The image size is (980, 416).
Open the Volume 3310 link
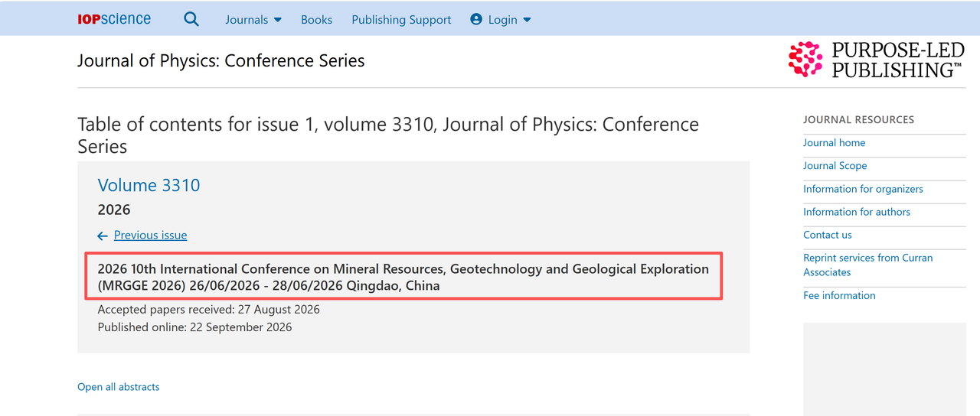click(x=149, y=185)
